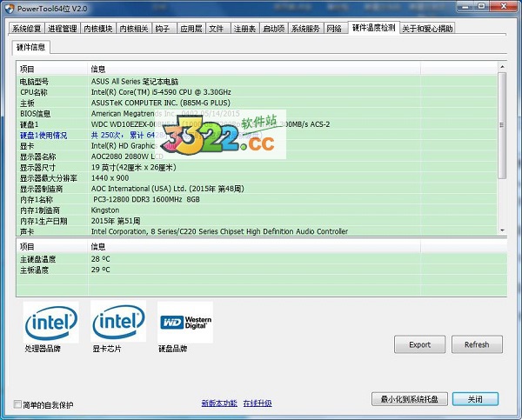Click the hardware list scroll up arrow

point(502,67)
